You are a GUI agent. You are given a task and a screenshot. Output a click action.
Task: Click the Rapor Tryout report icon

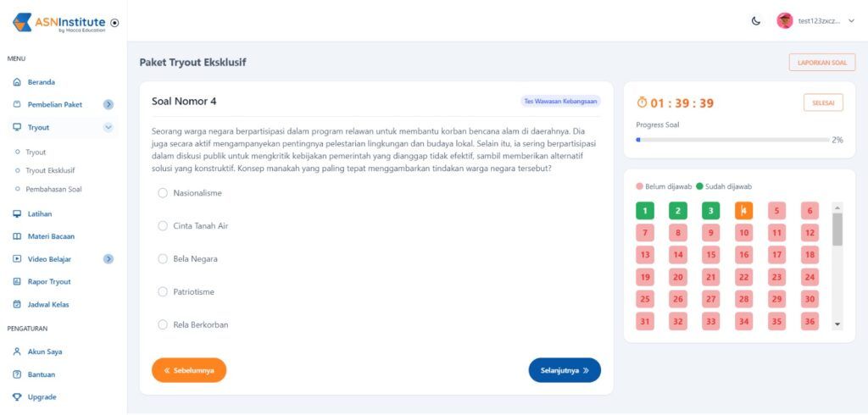(x=17, y=281)
